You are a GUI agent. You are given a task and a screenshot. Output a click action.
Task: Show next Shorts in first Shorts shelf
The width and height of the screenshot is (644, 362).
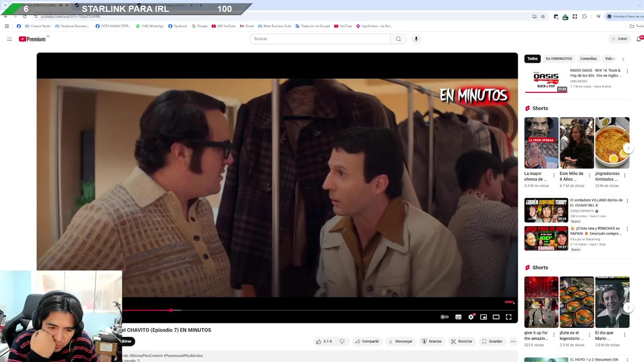click(x=627, y=148)
